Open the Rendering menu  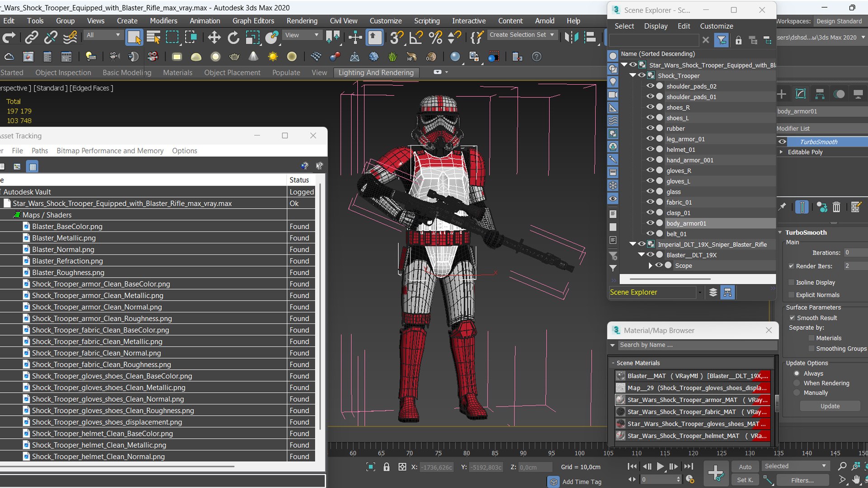302,21
